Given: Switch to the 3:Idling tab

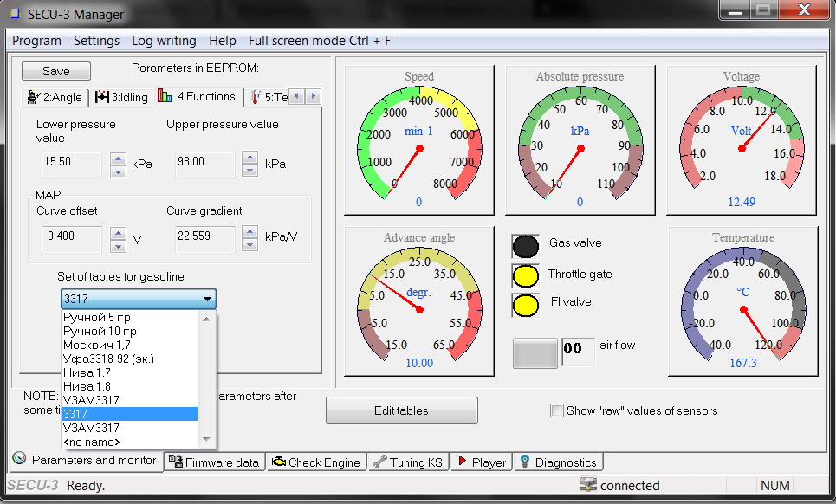Looking at the screenshot, I should (x=121, y=97).
